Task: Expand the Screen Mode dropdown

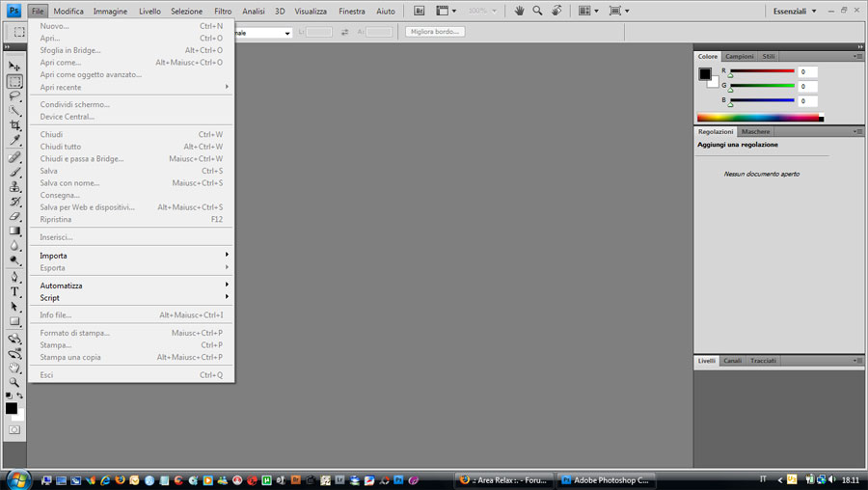Action: [619, 11]
